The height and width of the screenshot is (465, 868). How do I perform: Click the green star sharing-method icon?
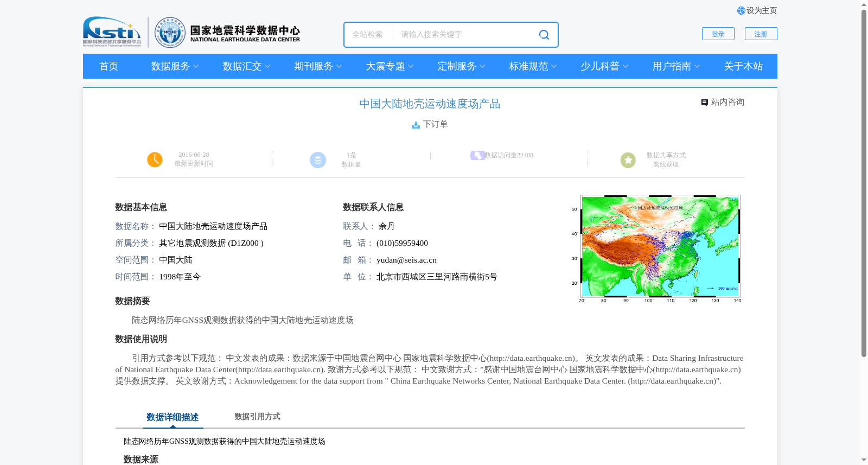click(x=628, y=160)
